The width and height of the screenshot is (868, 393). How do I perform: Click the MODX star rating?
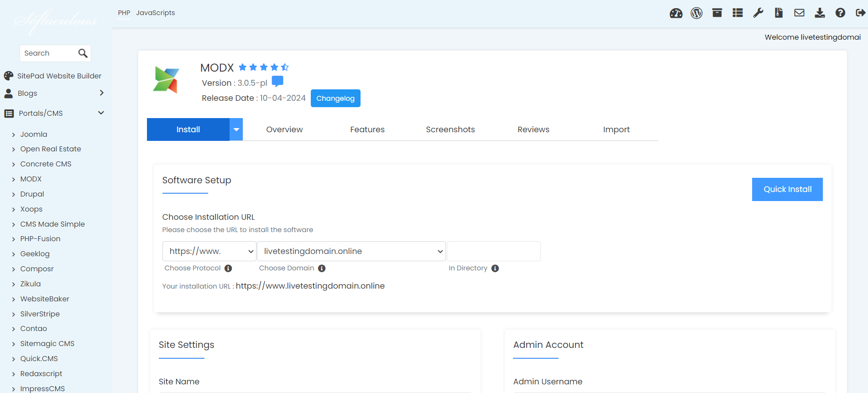(x=263, y=67)
